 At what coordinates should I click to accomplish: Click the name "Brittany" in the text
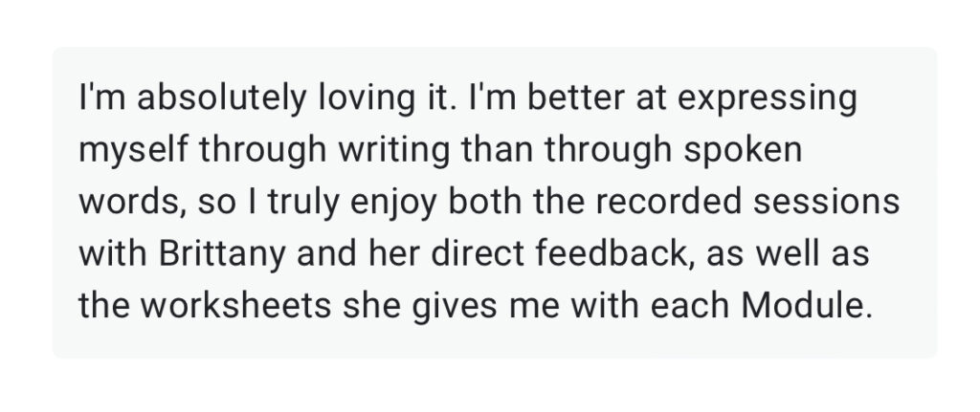(x=222, y=254)
